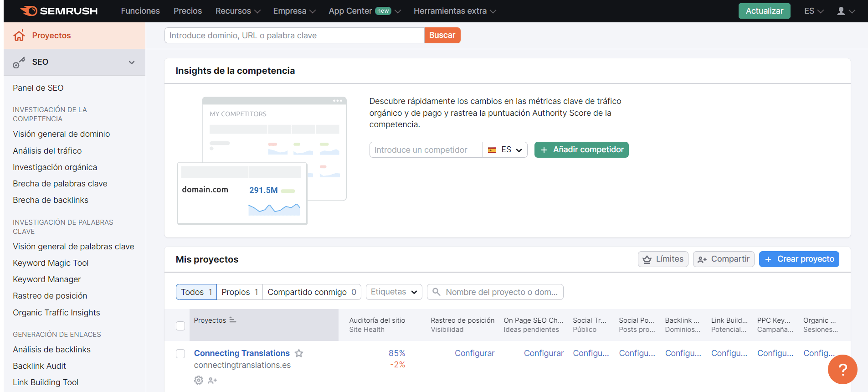Open the competitor country ES dropdown
The height and width of the screenshot is (392, 868).
[505, 150]
